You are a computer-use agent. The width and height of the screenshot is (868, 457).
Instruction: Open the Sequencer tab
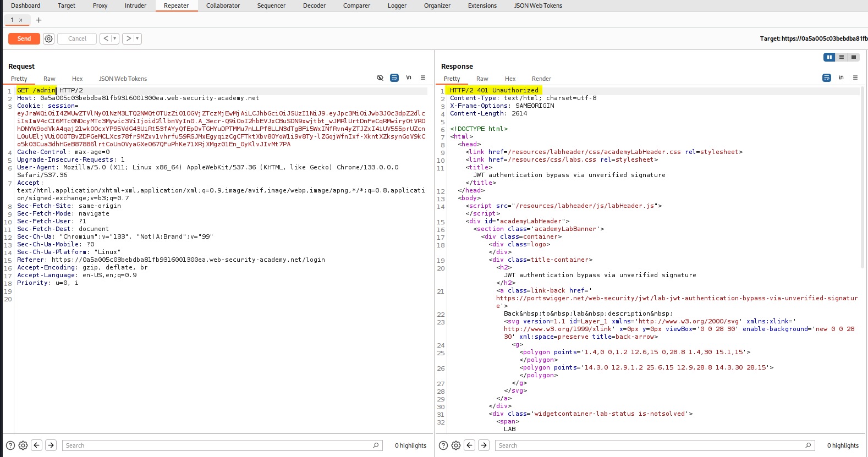tap(271, 5)
